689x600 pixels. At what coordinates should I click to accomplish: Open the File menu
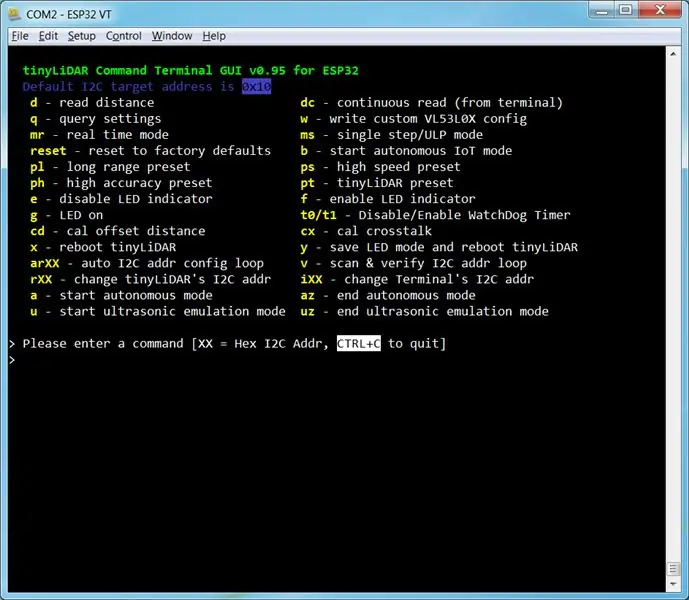[x=20, y=36]
